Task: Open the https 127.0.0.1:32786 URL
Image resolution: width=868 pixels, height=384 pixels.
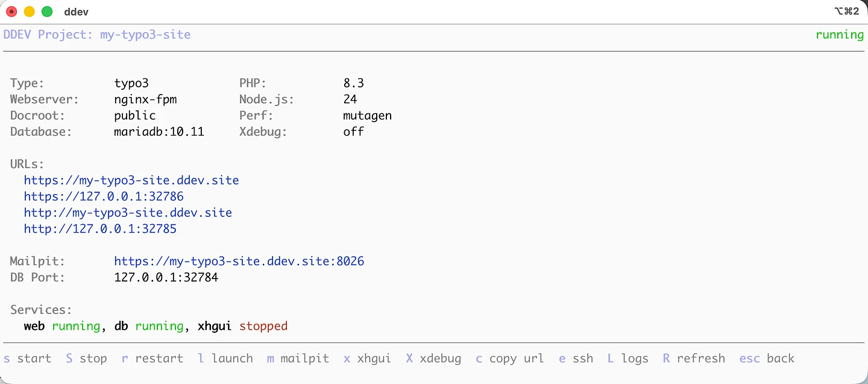Action: [x=104, y=196]
